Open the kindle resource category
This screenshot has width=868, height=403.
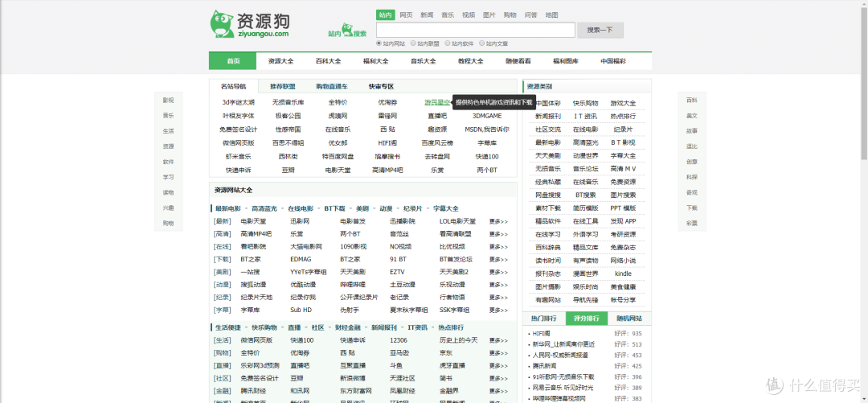624,273
